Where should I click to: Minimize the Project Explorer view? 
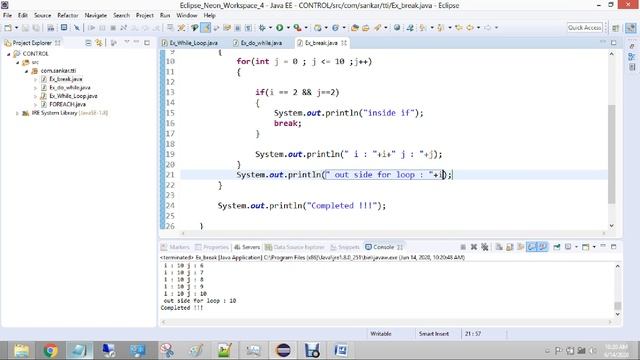pyautogui.click(x=137, y=42)
